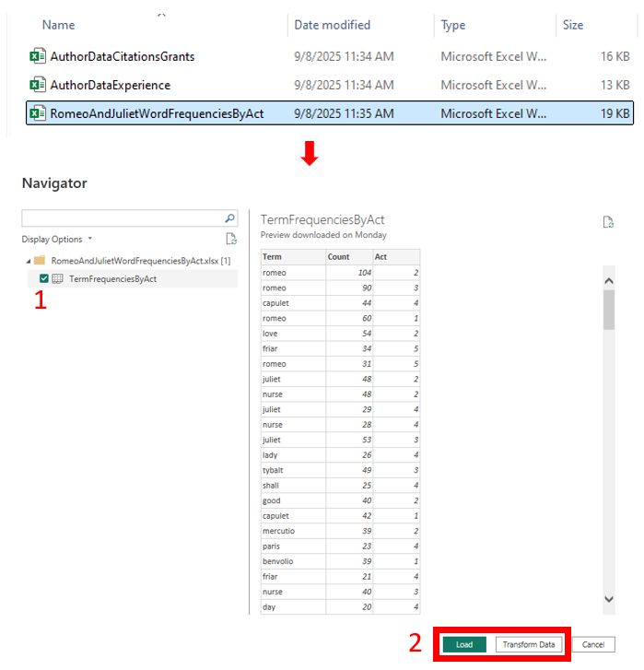
Task: Click the 9/8/2025 11:35 AM date entry
Action: coord(344,113)
